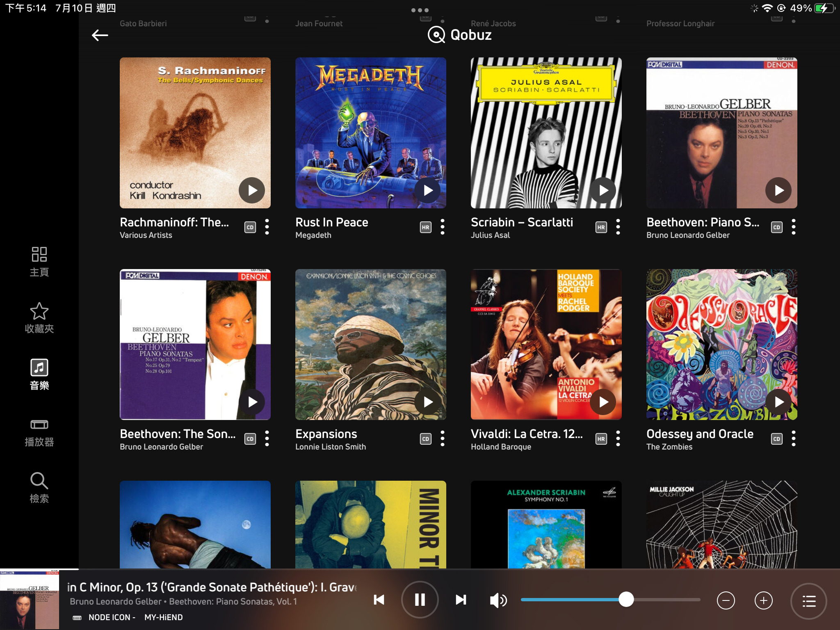Open artist Julius Asal
The width and height of the screenshot is (840, 630).
[490, 235]
